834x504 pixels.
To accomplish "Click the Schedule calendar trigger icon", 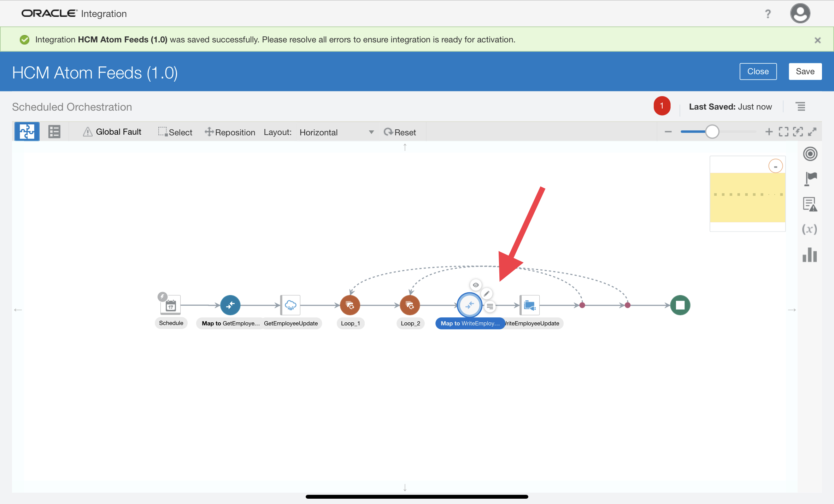I will (x=171, y=305).
